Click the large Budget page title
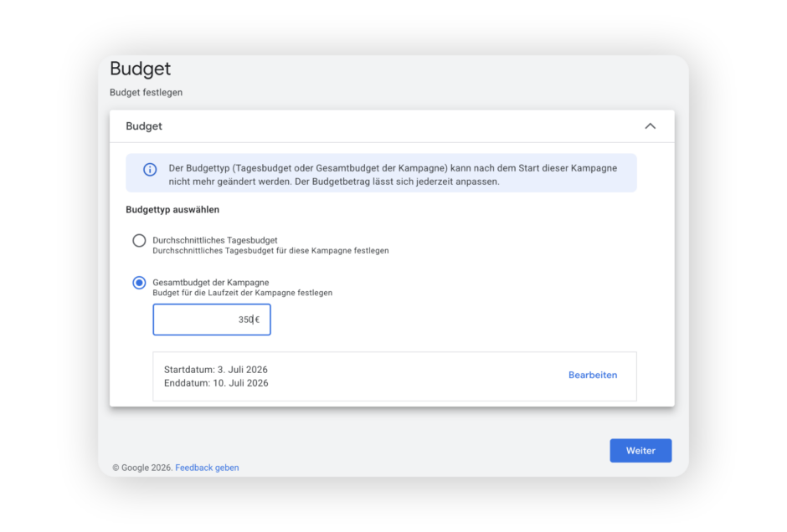The image size is (787, 532). (x=141, y=69)
